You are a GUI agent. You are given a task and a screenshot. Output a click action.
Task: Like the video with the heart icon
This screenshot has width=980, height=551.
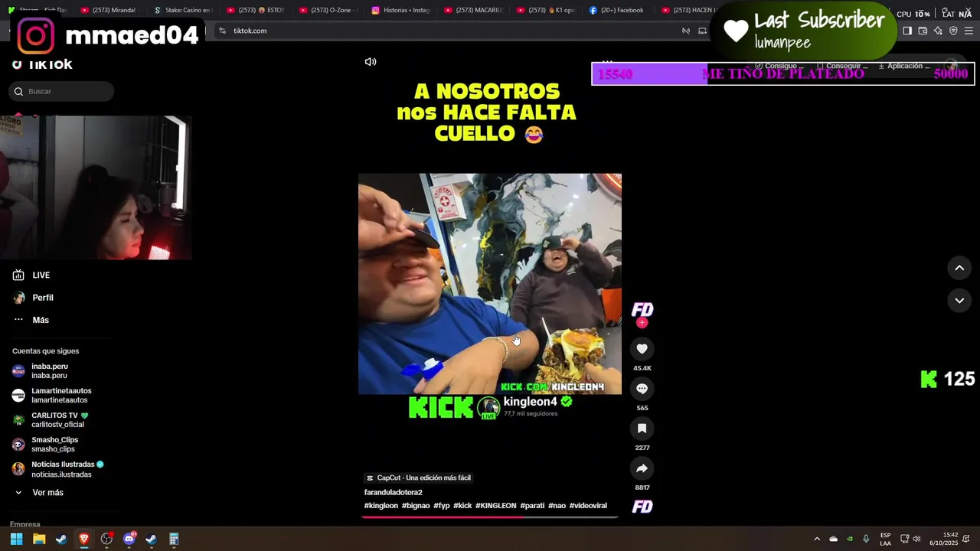coord(642,349)
